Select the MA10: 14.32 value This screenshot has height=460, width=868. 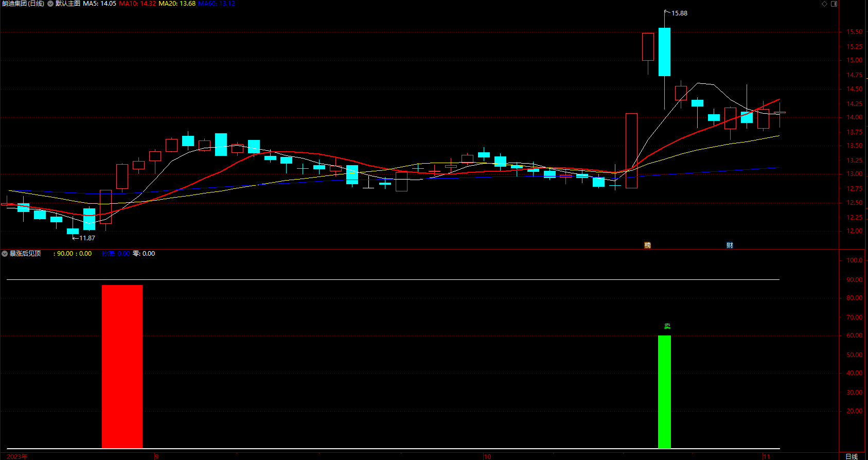137,4
